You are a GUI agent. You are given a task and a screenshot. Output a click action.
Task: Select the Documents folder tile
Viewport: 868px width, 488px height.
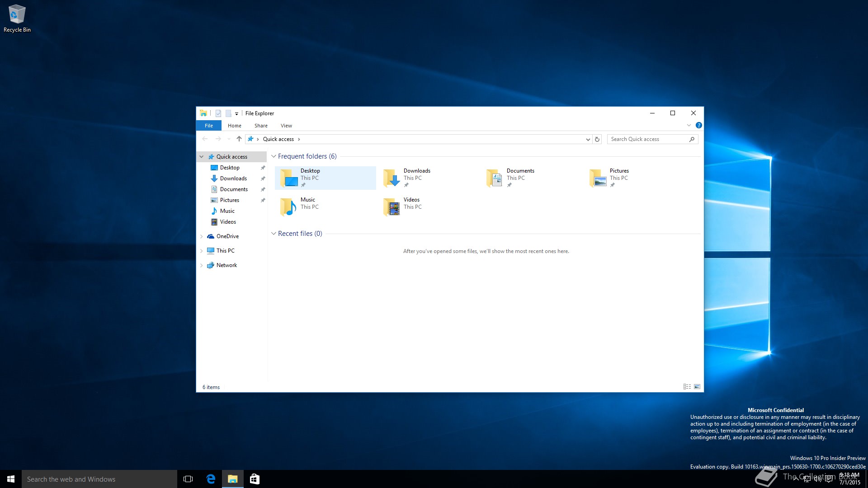pyautogui.click(x=531, y=178)
